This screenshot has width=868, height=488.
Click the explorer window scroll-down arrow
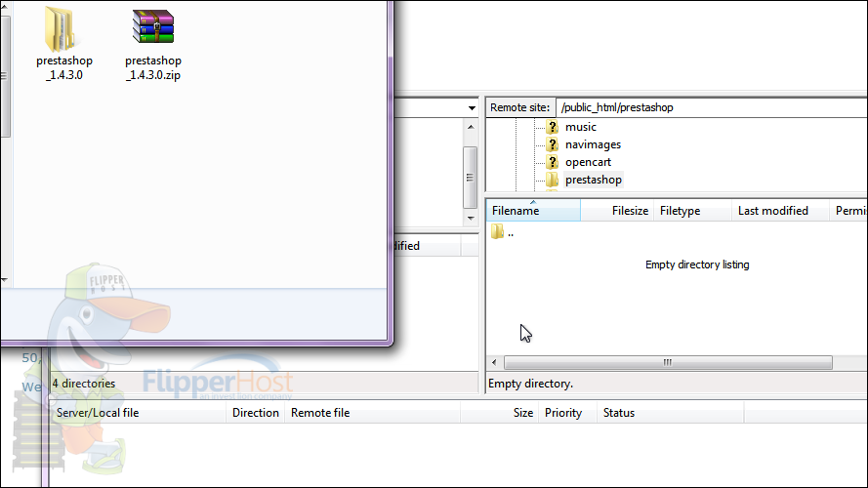(5, 280)
